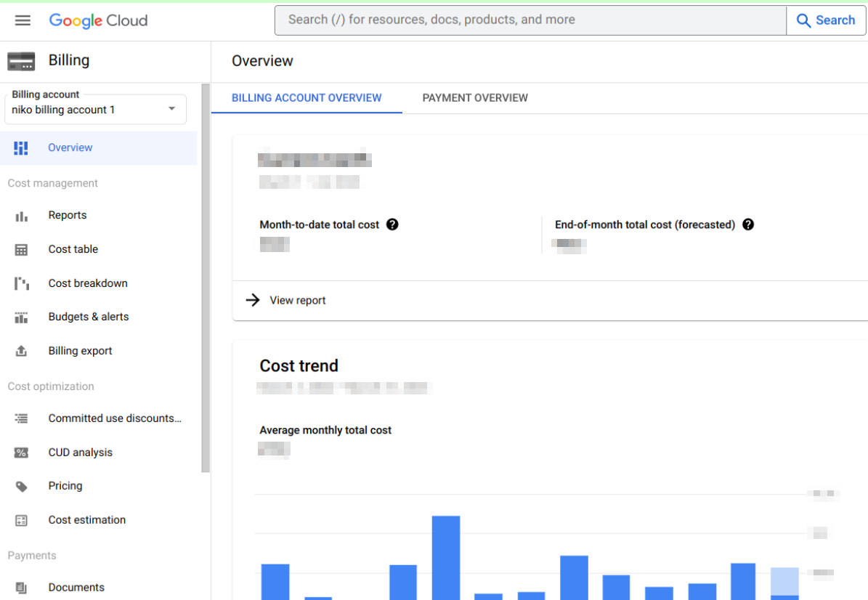Click Average monthly total cost label
The height and width of the screenshot is (600, 868).
pyautogui.click(x=325, y=430)
